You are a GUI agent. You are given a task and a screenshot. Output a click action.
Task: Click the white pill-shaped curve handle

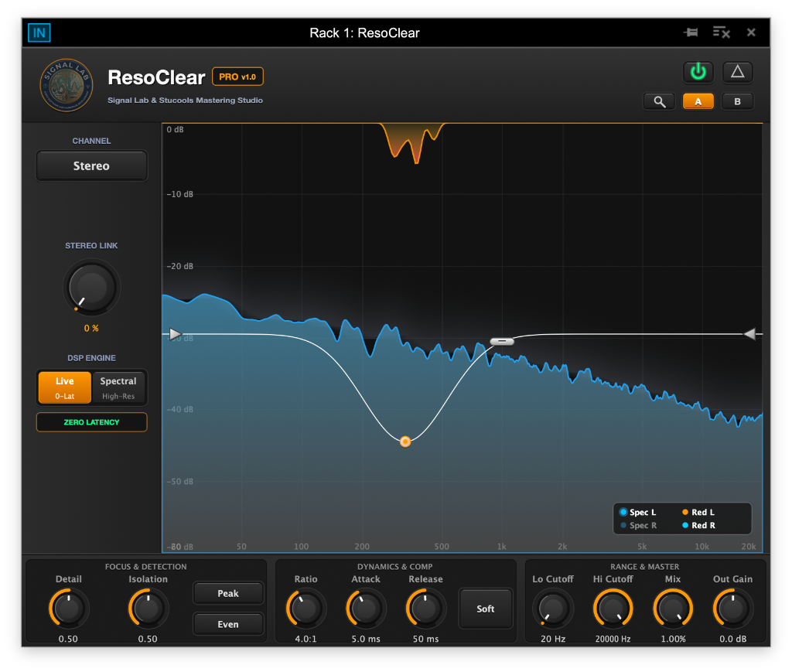click(502, 341)
